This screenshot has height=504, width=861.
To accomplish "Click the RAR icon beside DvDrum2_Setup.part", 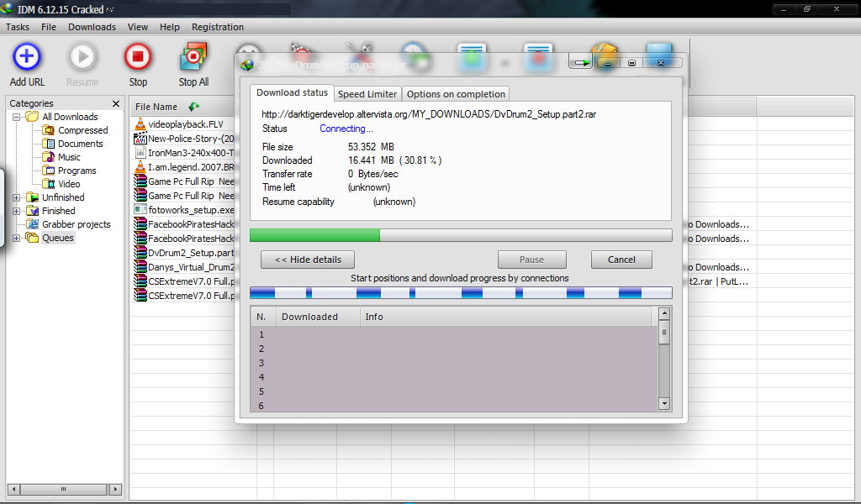I will 140,253.
